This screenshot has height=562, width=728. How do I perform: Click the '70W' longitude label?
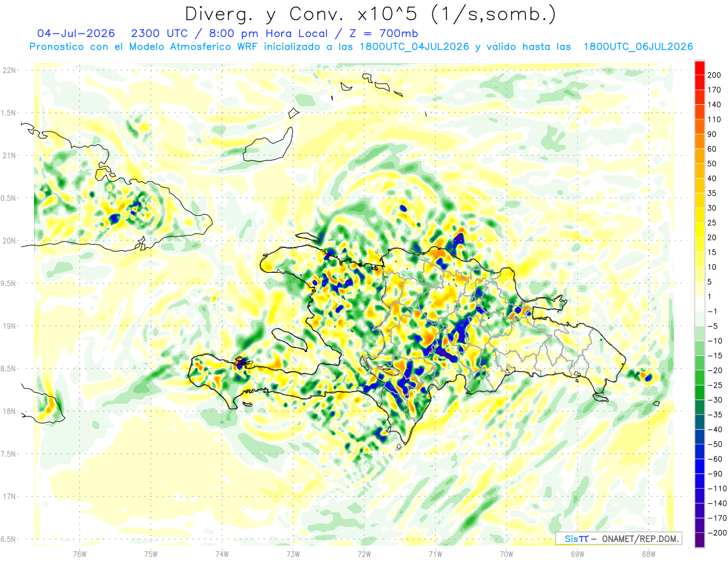pyautogui.click(x=507, y=554)
